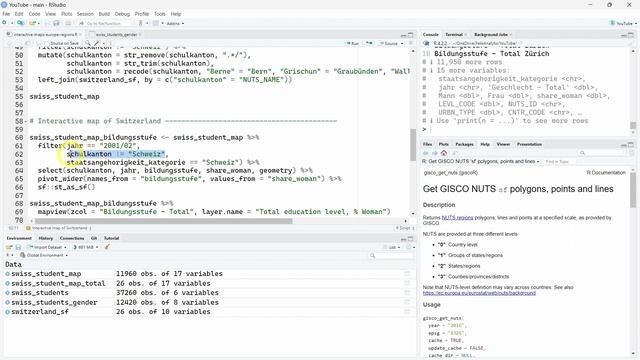The image size is (640, 360).
Task: Click the Create a project icon in main toolbar
Action: (20, 23)
